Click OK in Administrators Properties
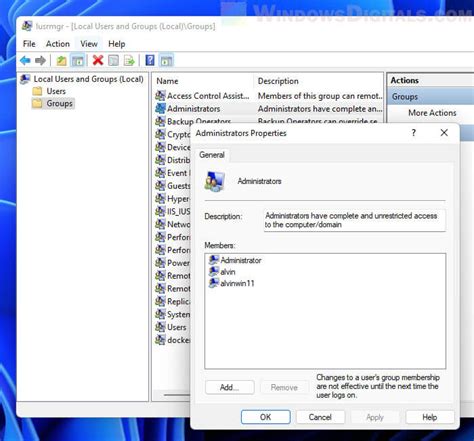This screenshot has width=474, height=441. click(x=266, y=417)
